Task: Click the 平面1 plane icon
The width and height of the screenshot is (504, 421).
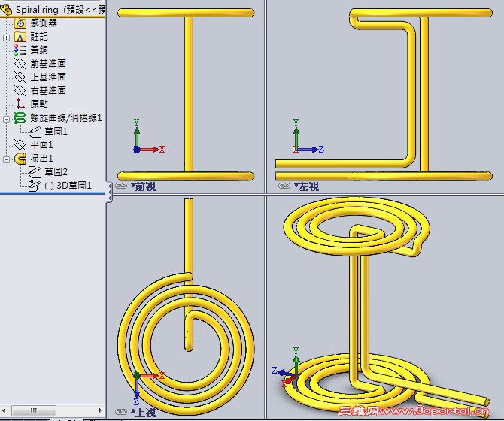Action: pos(20,145)
